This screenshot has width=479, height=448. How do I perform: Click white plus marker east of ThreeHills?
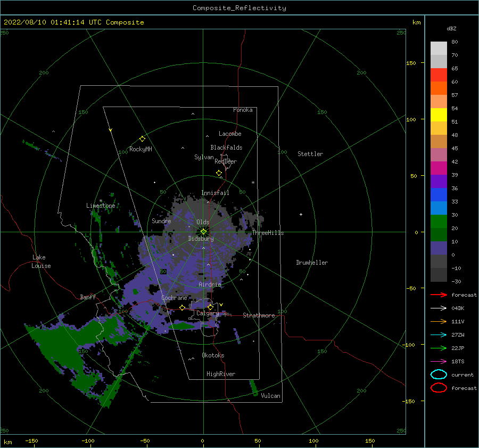[x=301, y=214]
